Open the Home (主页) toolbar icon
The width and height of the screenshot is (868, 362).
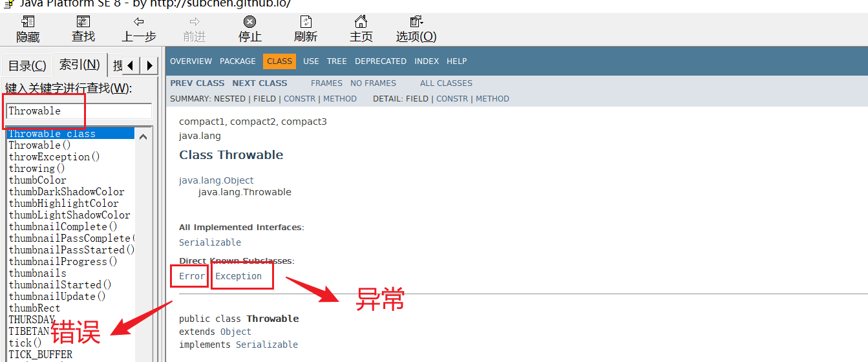pos(361,23)
